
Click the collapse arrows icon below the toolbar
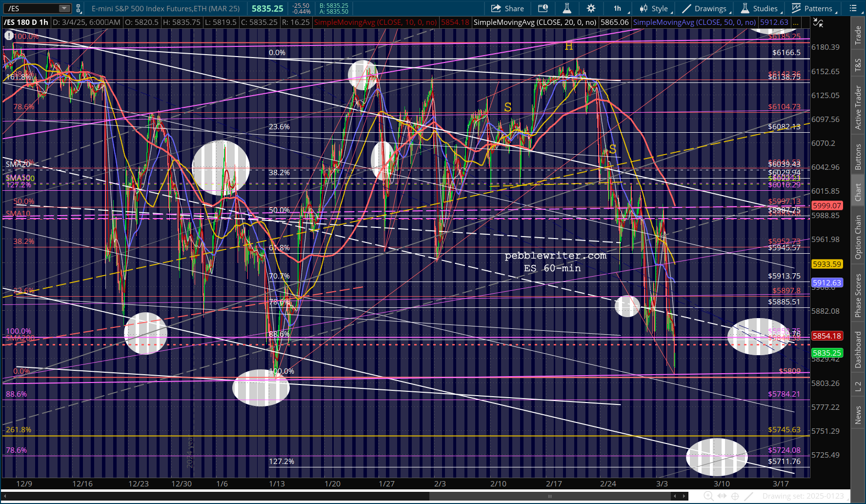tap(818, 22)
